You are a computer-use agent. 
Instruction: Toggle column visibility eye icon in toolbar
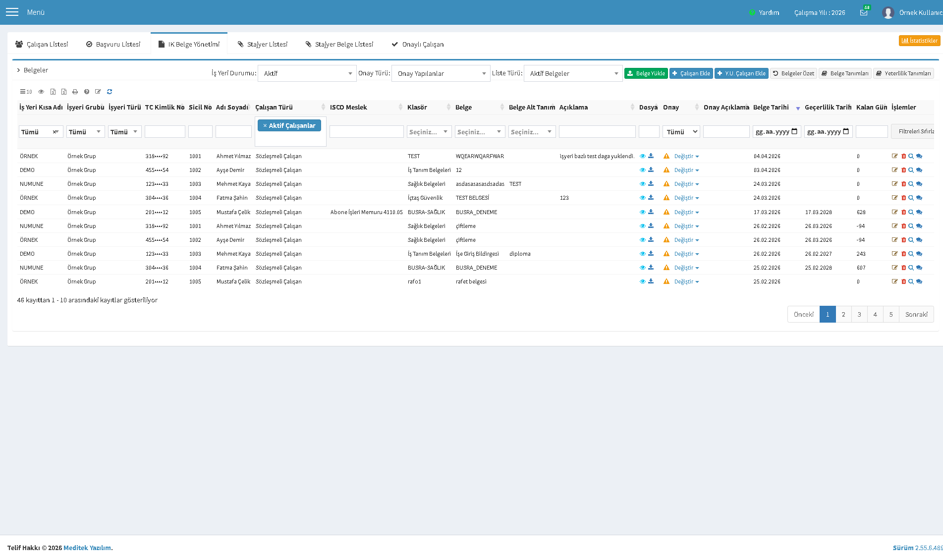41,92
